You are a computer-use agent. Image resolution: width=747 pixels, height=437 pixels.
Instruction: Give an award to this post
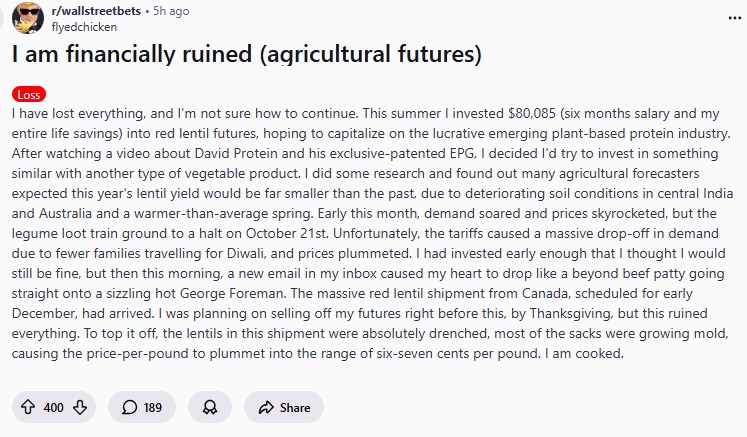[210, 407]
